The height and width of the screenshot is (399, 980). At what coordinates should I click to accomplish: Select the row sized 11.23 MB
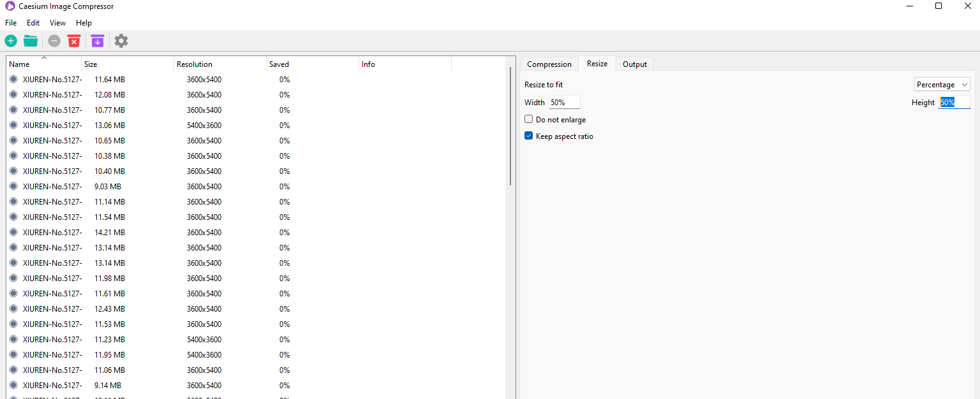click(255, 340)
